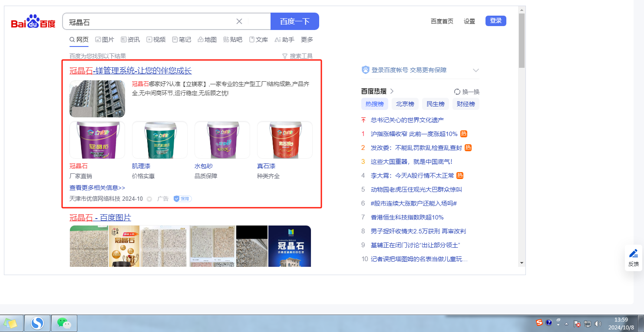Open the 搜索工具 filter
The width and height of the screenshot is (644, 332).
297,56
